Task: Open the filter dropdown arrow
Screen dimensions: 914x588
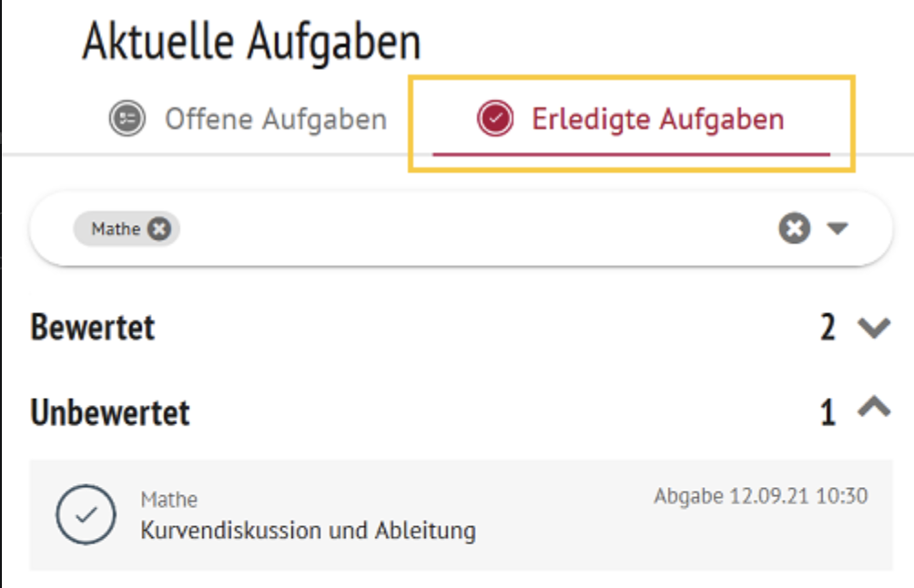Action: (838, 229)
